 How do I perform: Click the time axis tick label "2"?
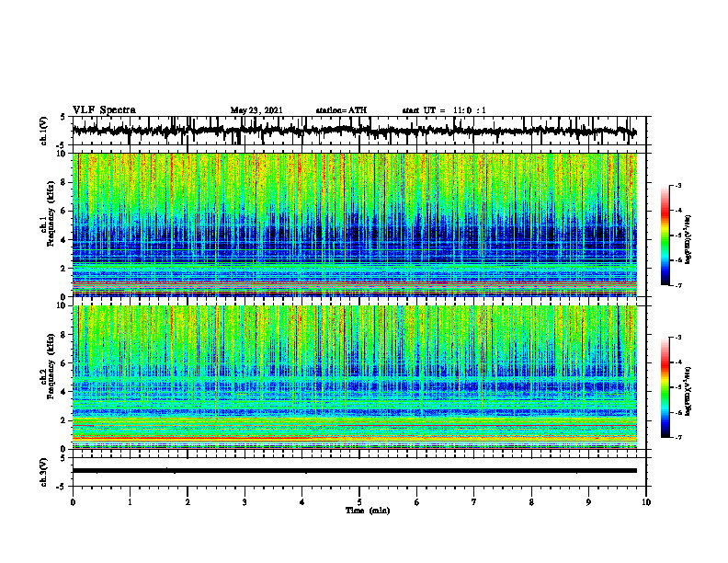pos(188,502)
